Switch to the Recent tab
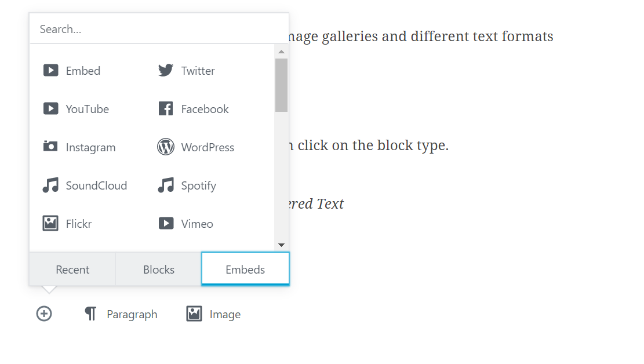 click(72, 270)
